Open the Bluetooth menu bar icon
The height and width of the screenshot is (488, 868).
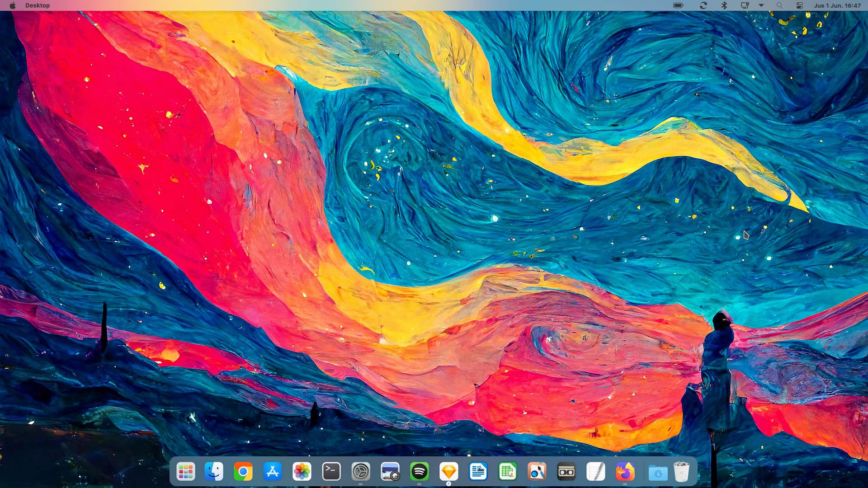coord(724,5)
